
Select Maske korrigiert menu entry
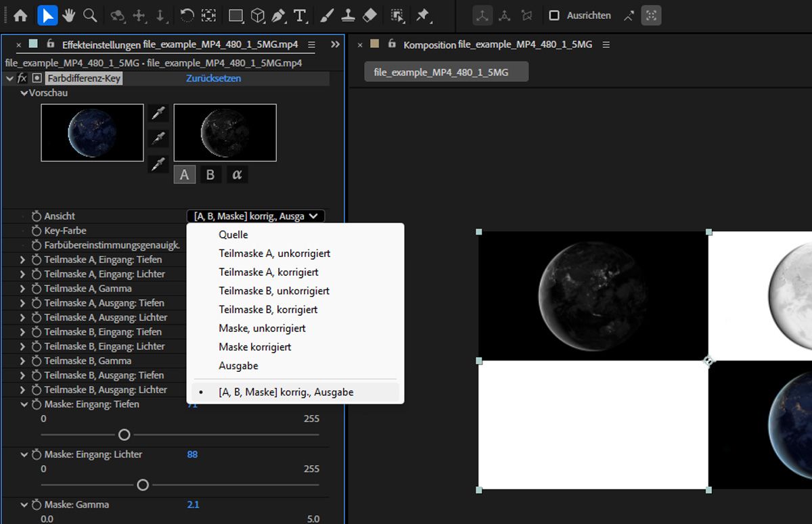point(255,347)
